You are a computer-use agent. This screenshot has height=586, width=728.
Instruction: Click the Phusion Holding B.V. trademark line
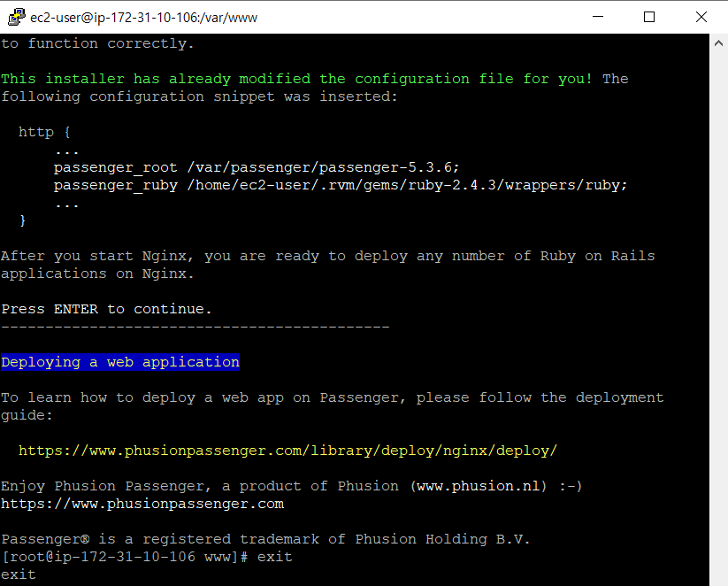click(x=265, y=538)
